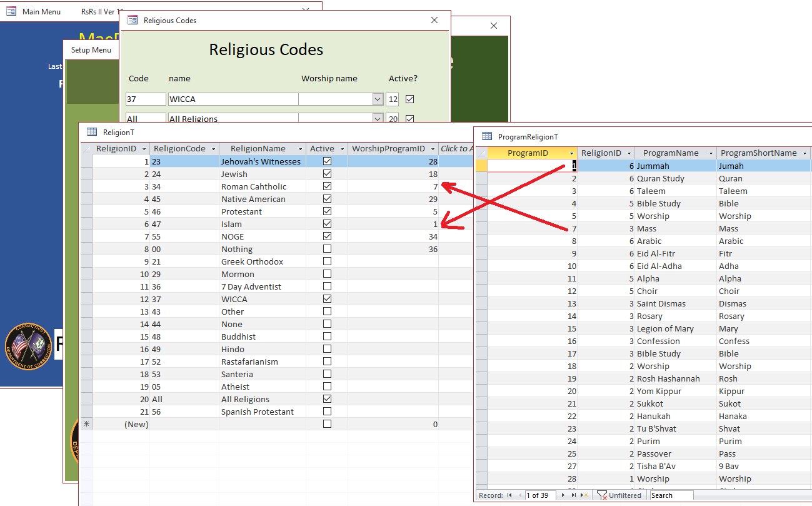Click the Department of Correction seal emblem
Viewport: 812px width, 506px height.
coord(28,345)
